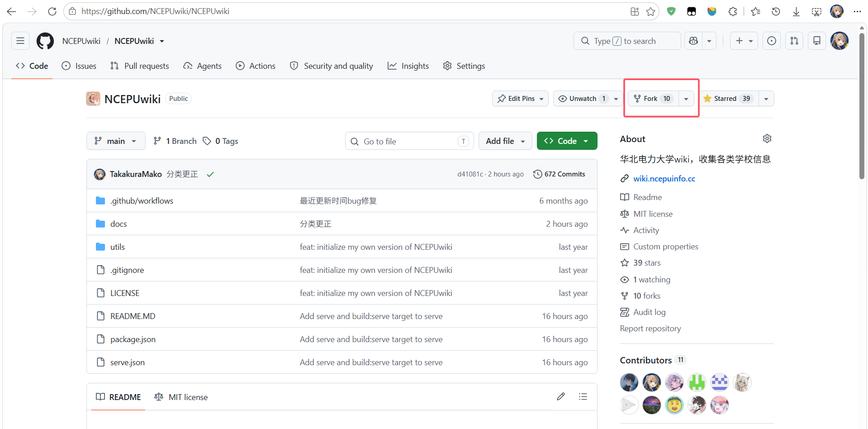Open the docs folder
The width and height of the screenshot is (868, 429).
119,224
